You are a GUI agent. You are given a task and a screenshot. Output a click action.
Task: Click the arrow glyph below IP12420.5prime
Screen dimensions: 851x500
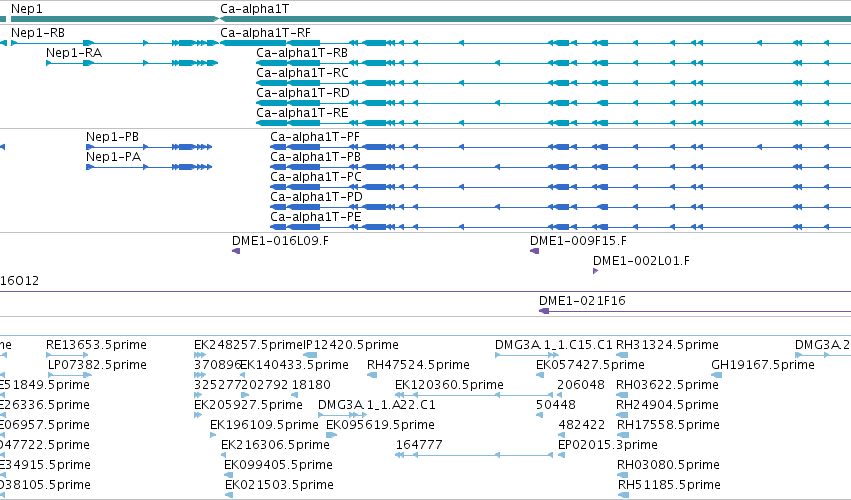(x=310, y=355)
